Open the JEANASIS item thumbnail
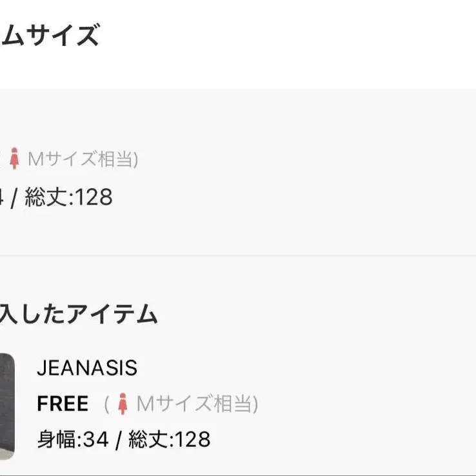 pyautogui.click(x=6, y=406)
